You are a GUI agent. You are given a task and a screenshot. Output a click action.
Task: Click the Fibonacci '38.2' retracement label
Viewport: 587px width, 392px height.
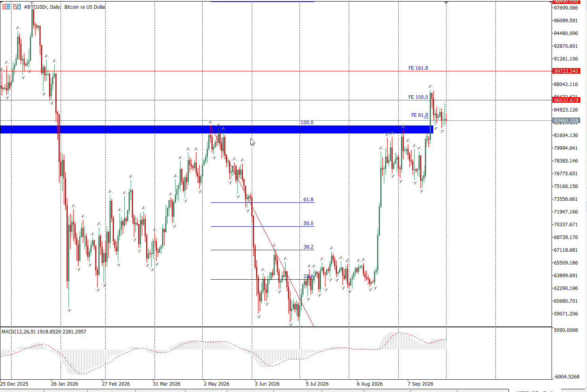(308, 247)
